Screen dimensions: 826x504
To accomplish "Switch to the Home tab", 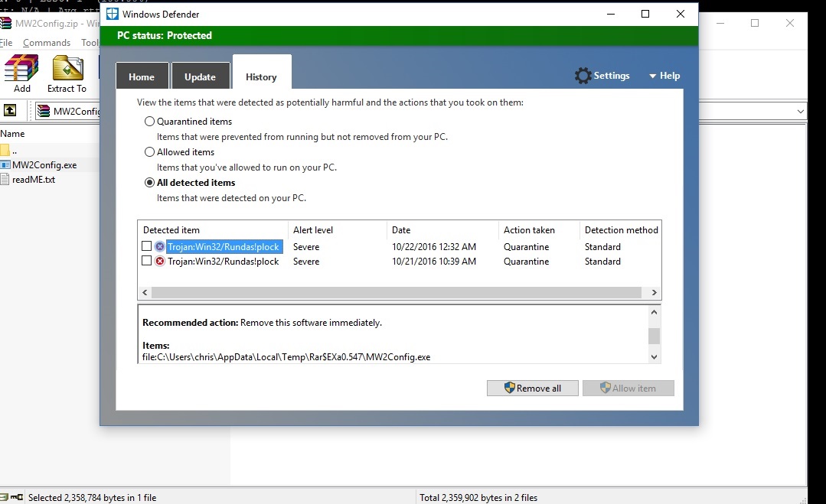I will (x=142, y=77).
